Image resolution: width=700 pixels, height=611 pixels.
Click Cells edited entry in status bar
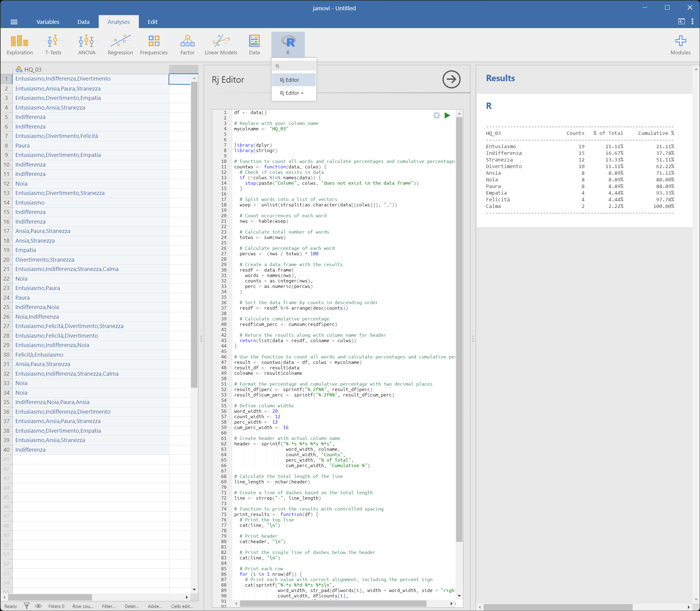coord(182,606)
